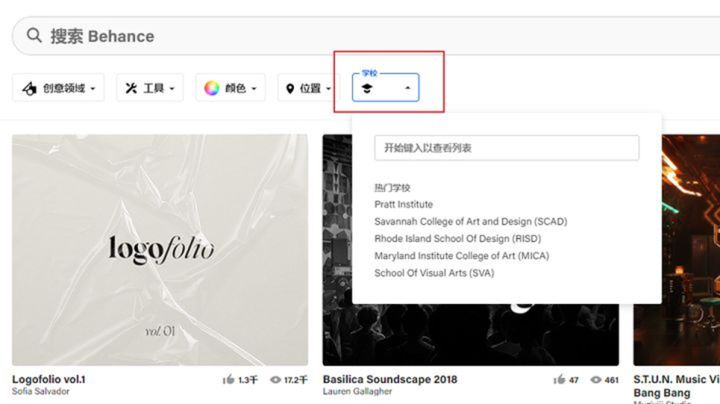Click the graduation cap school icon
720x404 pixels.
[x=367, y=89]
